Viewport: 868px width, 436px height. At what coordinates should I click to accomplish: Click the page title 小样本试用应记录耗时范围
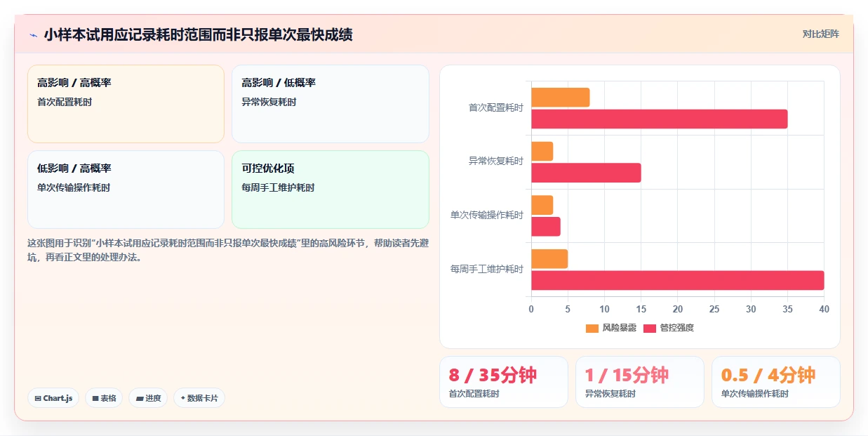199,34
